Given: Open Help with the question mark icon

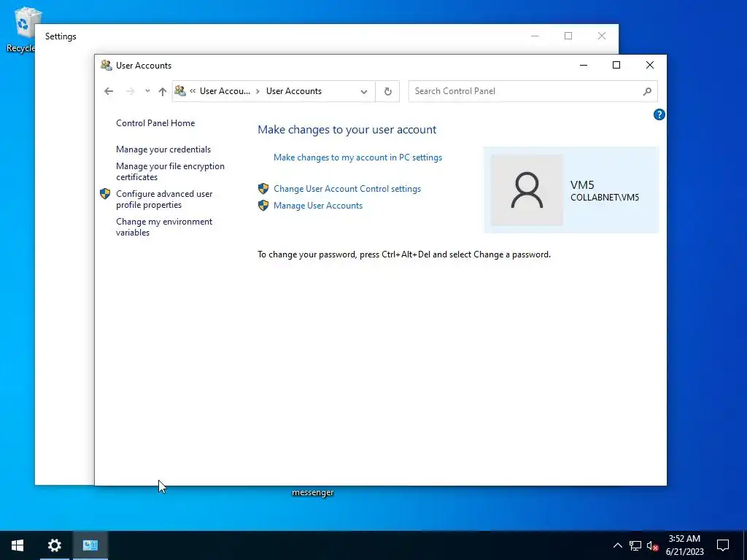Looking at the screenshot, I should [x=659, y=114].
